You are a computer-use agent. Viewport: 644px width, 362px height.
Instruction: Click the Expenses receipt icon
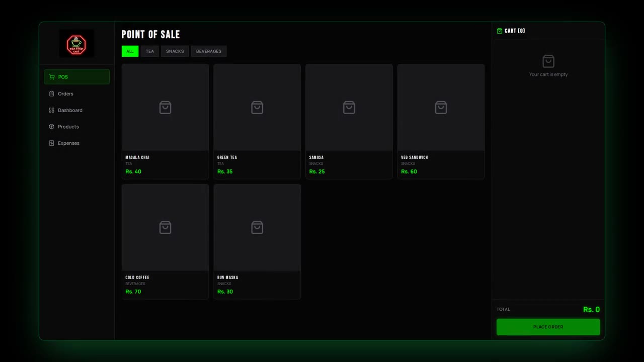(x=51, y=143)
